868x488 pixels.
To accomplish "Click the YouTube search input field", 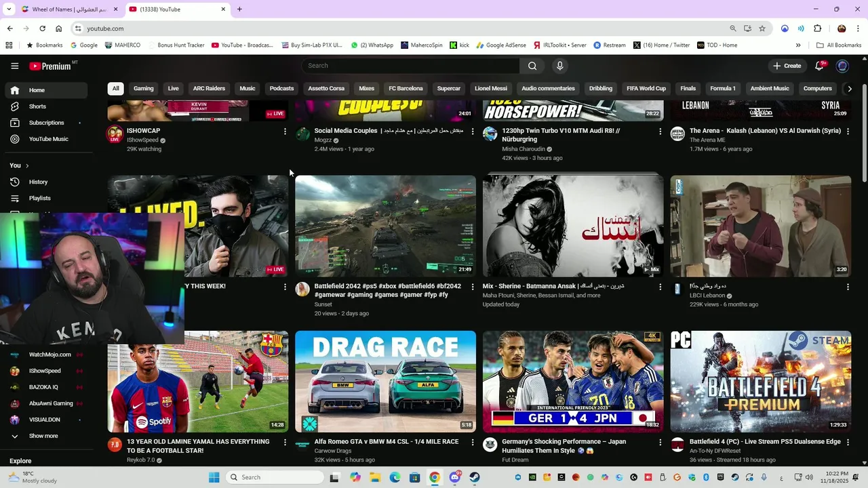I will (411, 66).
